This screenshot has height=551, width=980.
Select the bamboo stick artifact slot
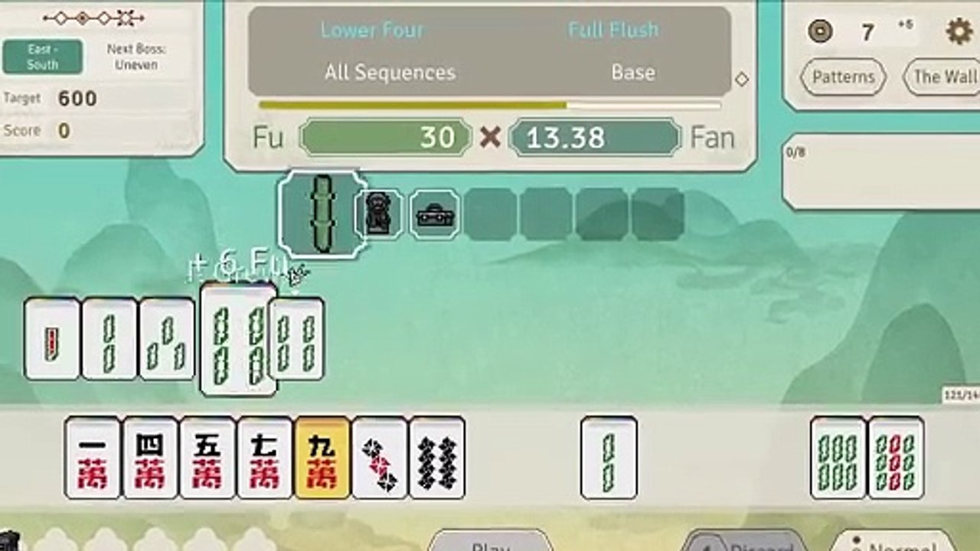(322, 214)
